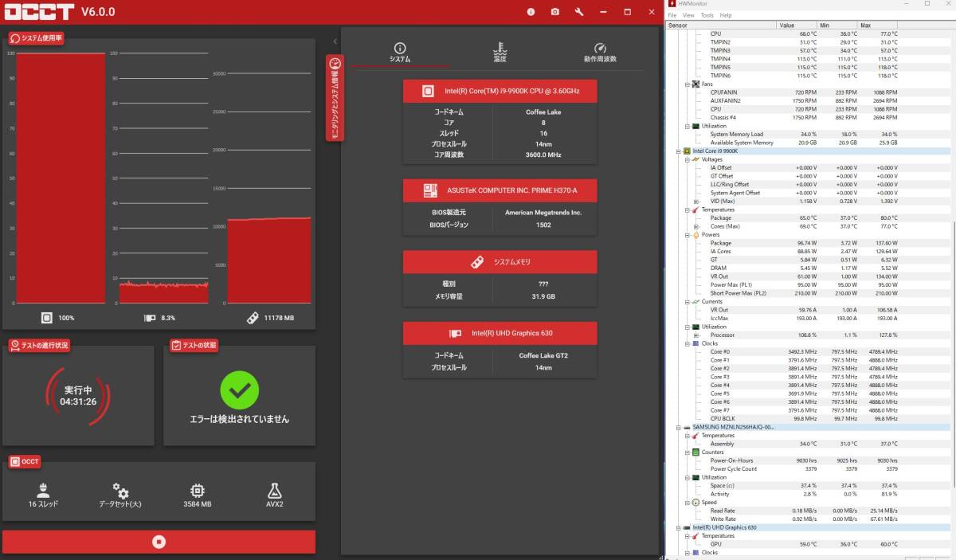Select the システム info tab
The image size is (956, 560).
click(400, 52)
